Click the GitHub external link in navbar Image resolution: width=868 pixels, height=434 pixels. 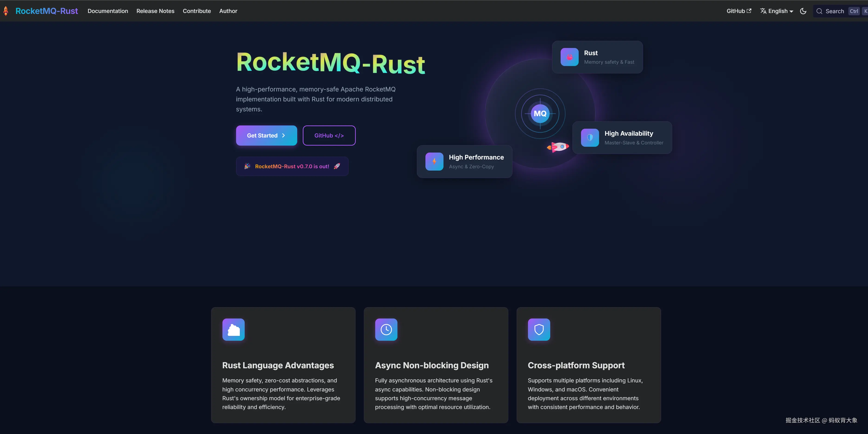739,11
